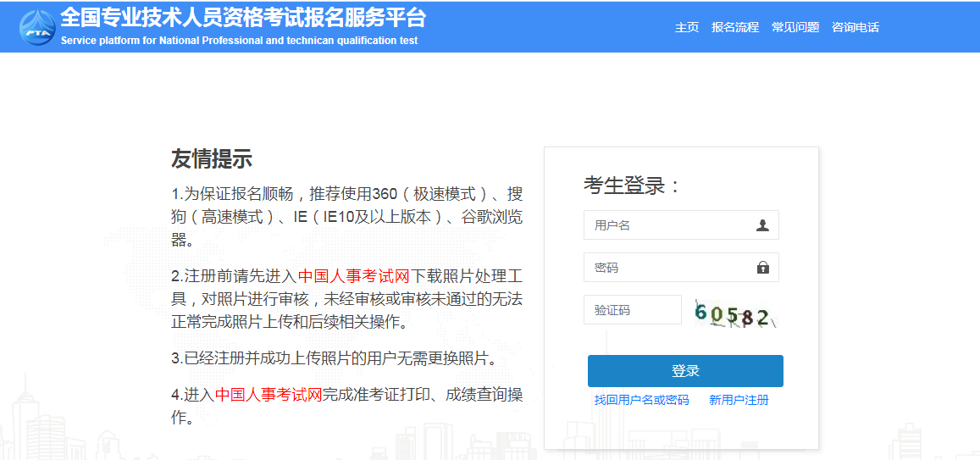Focus the 验证码 input field
This screenshot has height=460, width=980.
coord(632,310)
